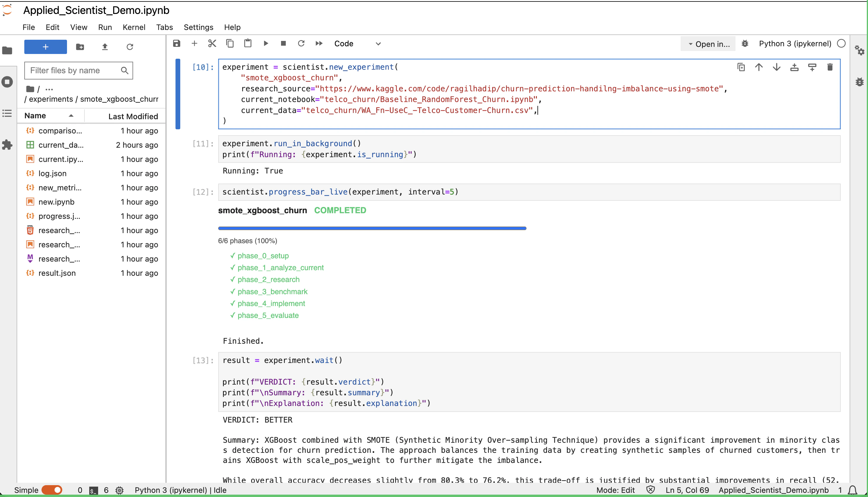Duplicate the active cell with the copy icon
Screen dimensions: 868x497
741,67
